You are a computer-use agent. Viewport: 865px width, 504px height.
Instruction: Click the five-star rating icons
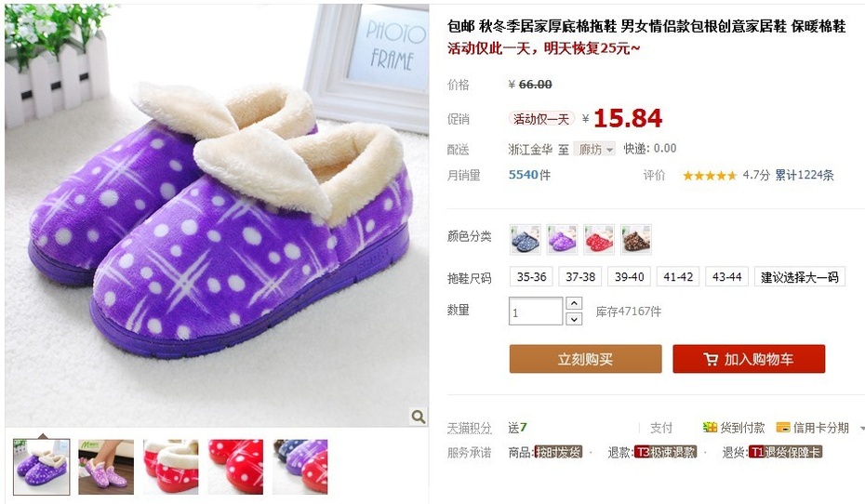(x=710, y=176)
